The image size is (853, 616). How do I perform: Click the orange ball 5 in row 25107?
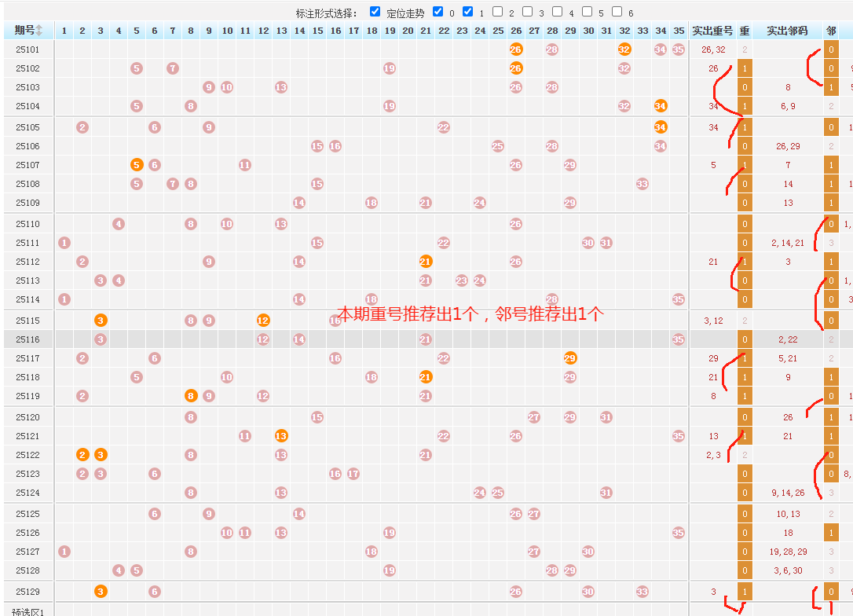coord(137,165)
